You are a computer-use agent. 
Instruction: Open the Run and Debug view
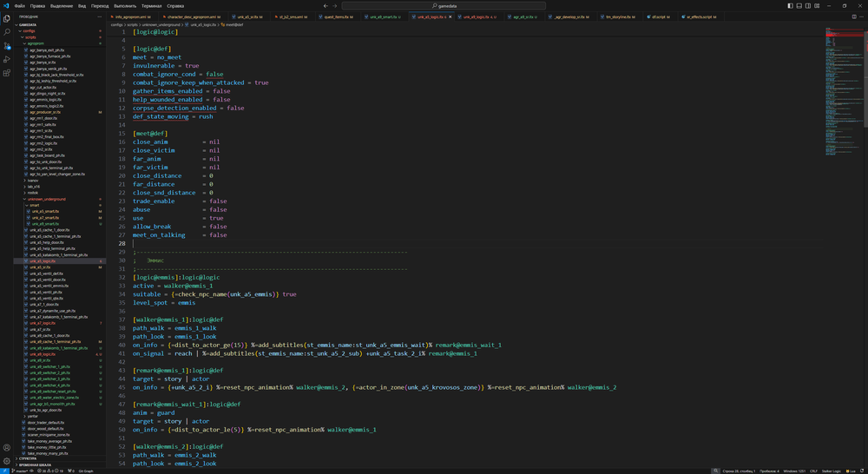[7, 59]
